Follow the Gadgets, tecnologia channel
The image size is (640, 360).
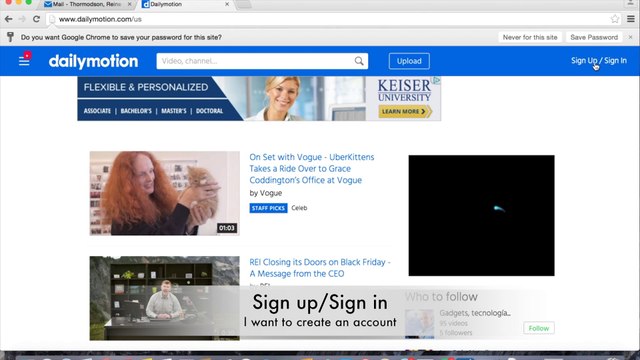(x=539, y=328)
